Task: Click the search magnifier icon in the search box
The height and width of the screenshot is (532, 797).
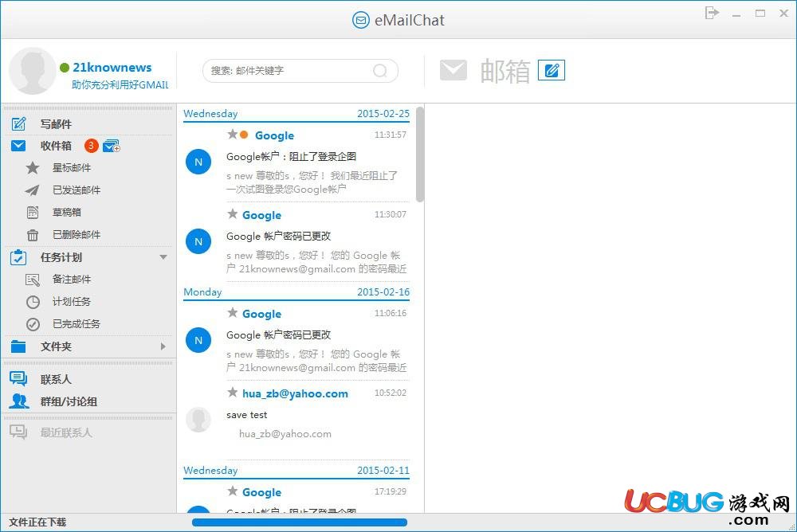Action: (x=379, y=71)
